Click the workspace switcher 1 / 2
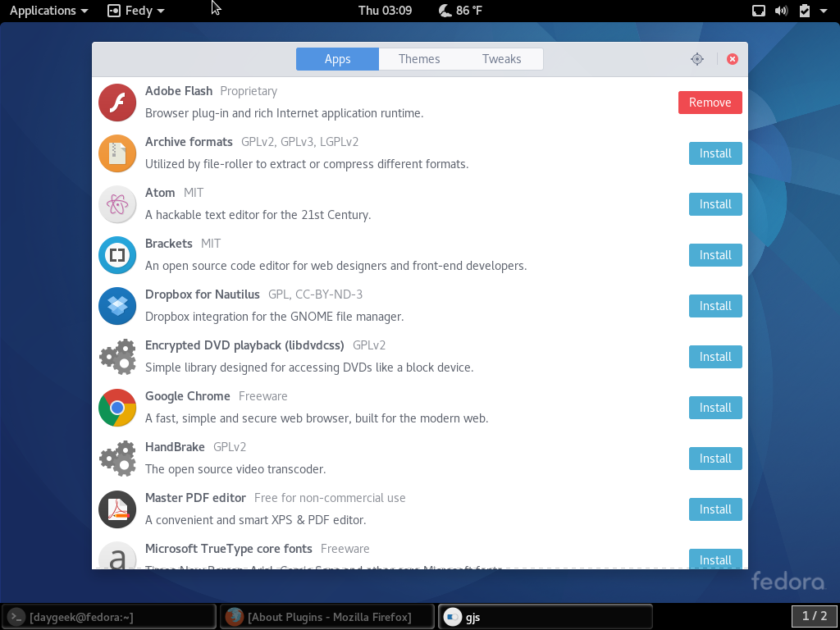Screen dimensions: 840x630 point(814,616)
